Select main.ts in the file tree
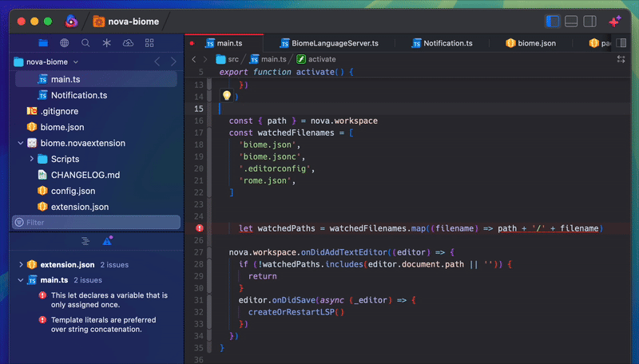Viewport: 639px width, 364px height. pyautogui.click(x=96, y=79)
